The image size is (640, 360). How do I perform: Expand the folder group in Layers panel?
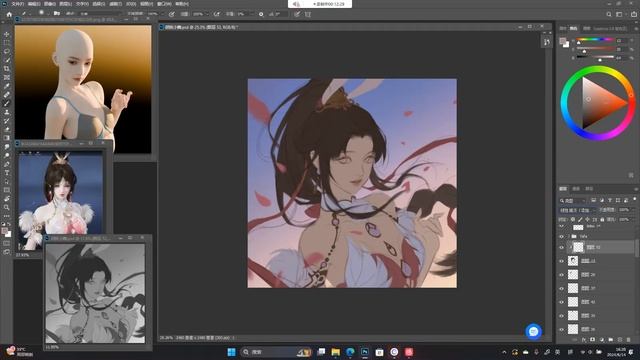click(569, 236)
